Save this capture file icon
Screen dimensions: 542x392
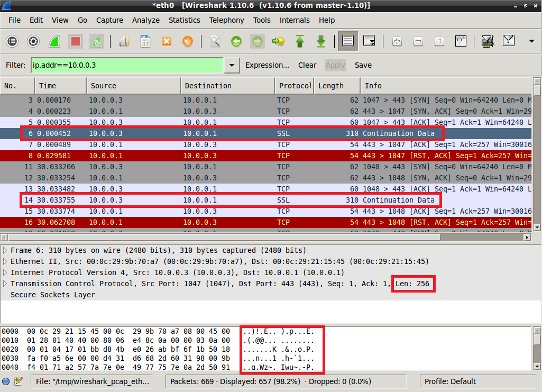[x=145, y=41]
